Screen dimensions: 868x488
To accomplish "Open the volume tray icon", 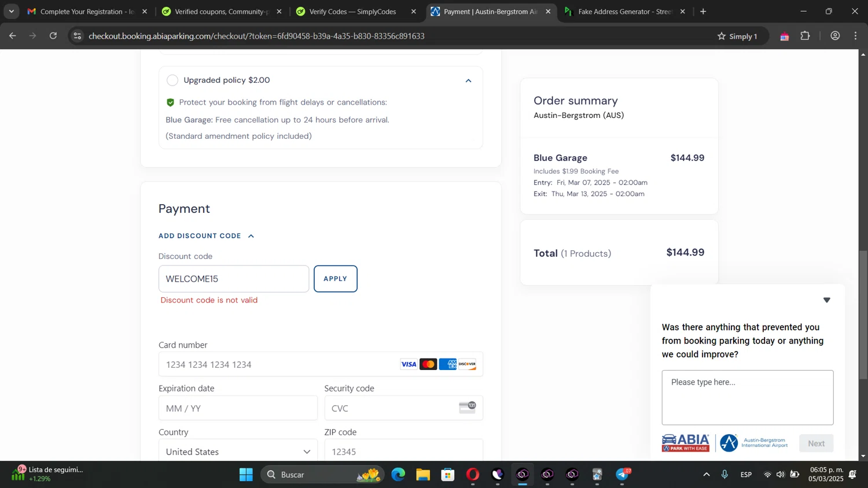I will tap(781, 475).
